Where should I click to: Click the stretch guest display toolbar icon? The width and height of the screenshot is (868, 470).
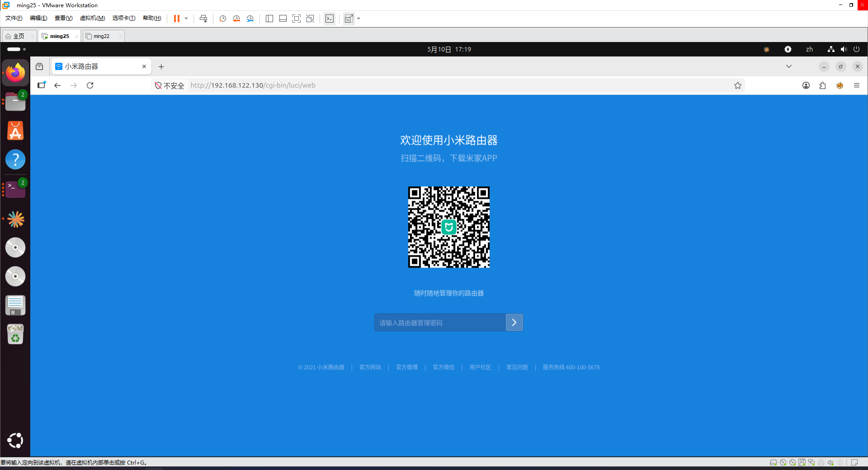tap(349, 19)
